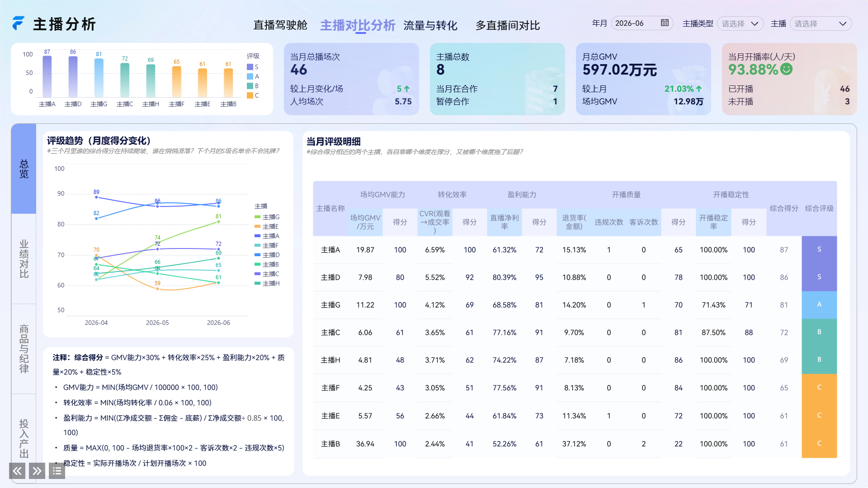Click the 主播总数 KPI card

click(497, 79)
